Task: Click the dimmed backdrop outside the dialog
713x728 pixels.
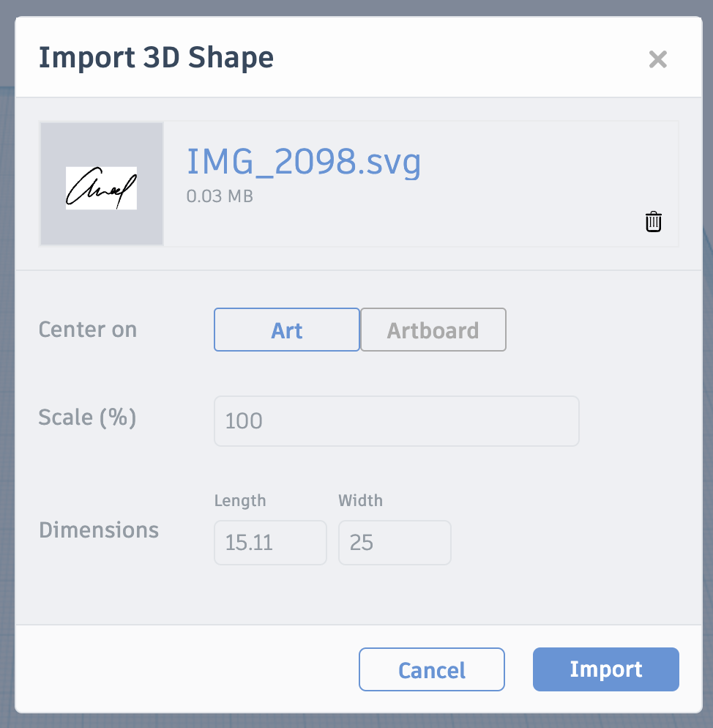Action: point(6,366)
